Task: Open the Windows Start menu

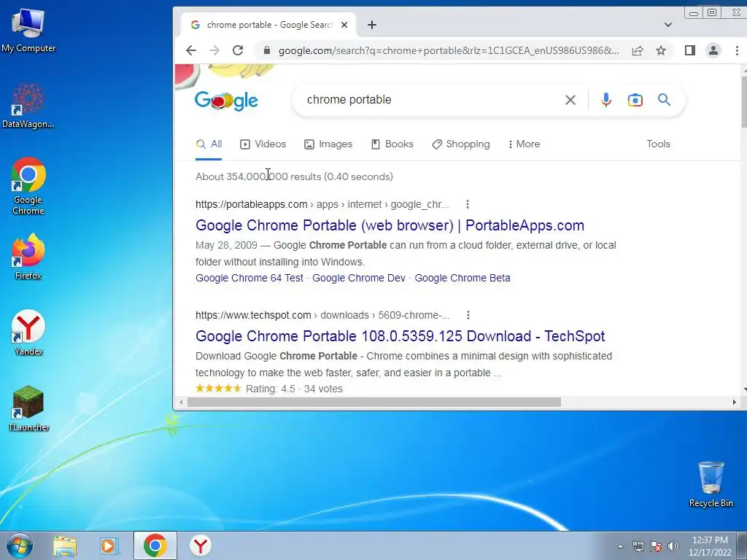Action: point(20,545)
